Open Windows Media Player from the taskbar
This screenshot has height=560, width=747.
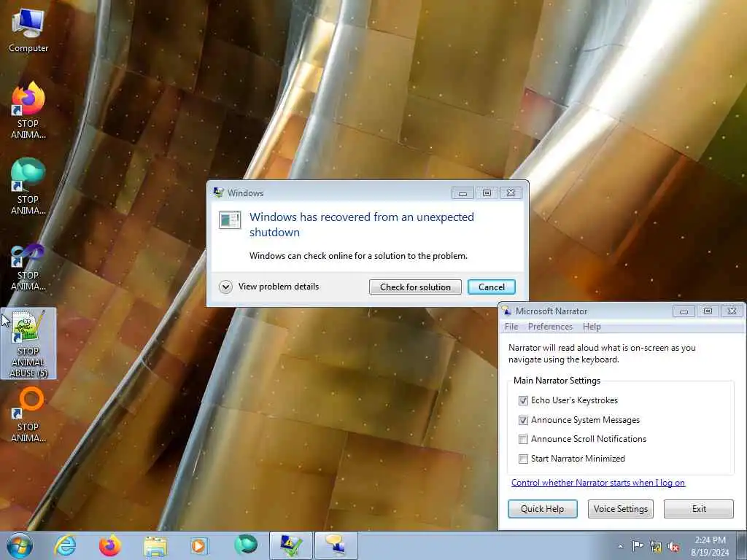[x=200, y=545]
